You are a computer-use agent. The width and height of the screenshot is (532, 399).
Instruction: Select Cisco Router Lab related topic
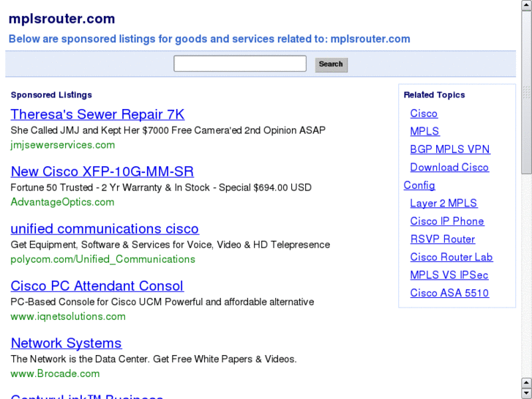(x=452, y=257)
